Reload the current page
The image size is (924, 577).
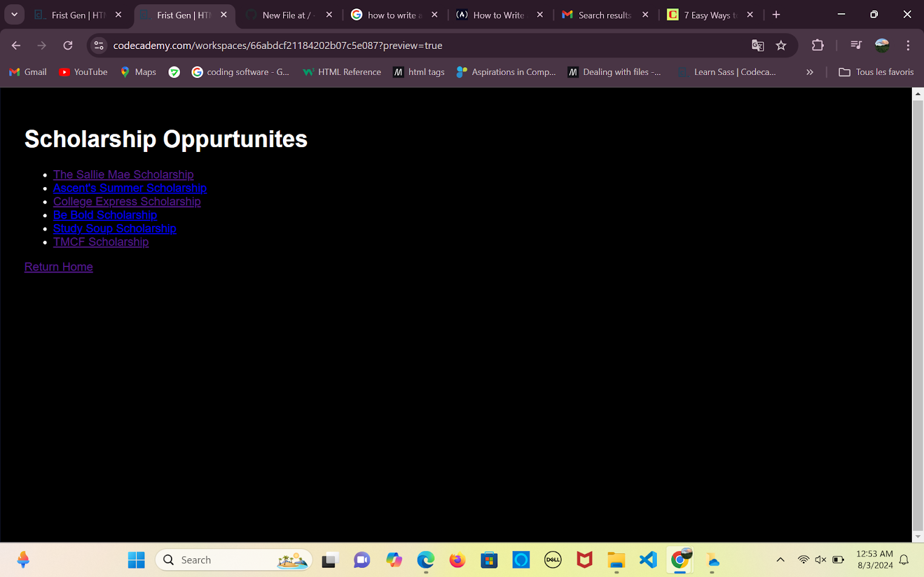(x=68, y=45)
